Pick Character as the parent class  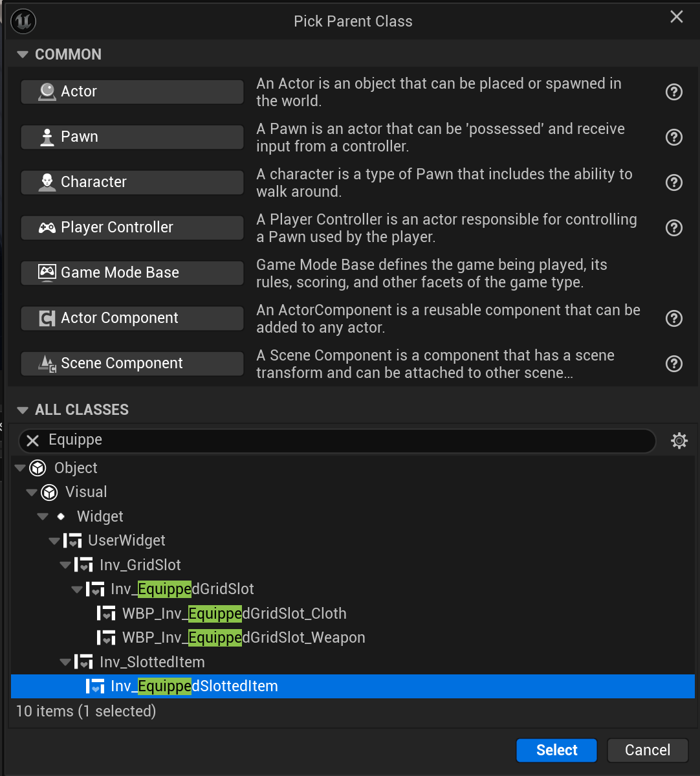click(132, 183)
